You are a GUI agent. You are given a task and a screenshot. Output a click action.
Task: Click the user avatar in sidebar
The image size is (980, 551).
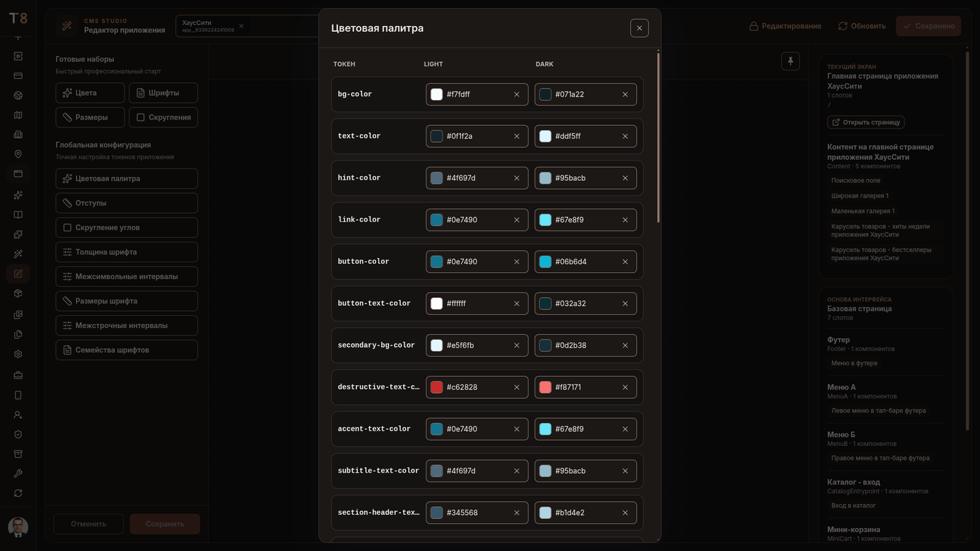[x=18, y=527]
